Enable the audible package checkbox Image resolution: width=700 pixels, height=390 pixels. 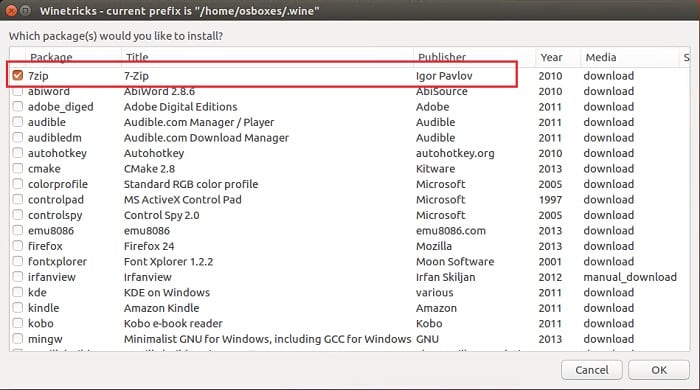pyautogui.click(x=17, y=122)
